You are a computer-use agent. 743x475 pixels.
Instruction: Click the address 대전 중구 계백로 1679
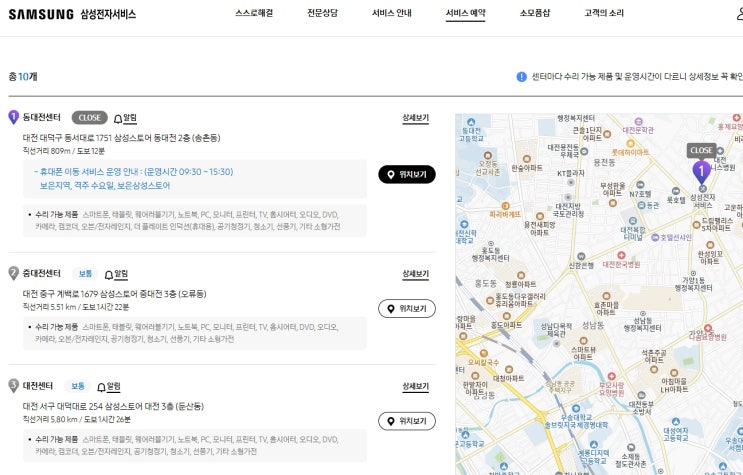[x=115, y=294]
